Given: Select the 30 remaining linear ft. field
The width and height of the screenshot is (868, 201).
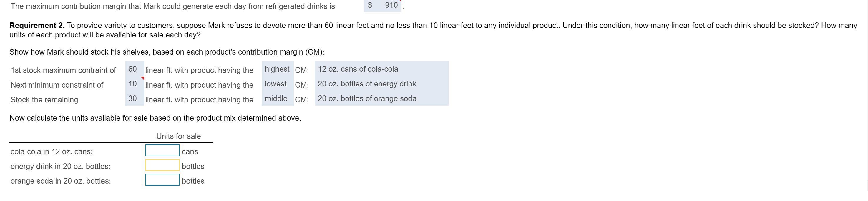Looking at the screenshot, I should pos(134,98).
